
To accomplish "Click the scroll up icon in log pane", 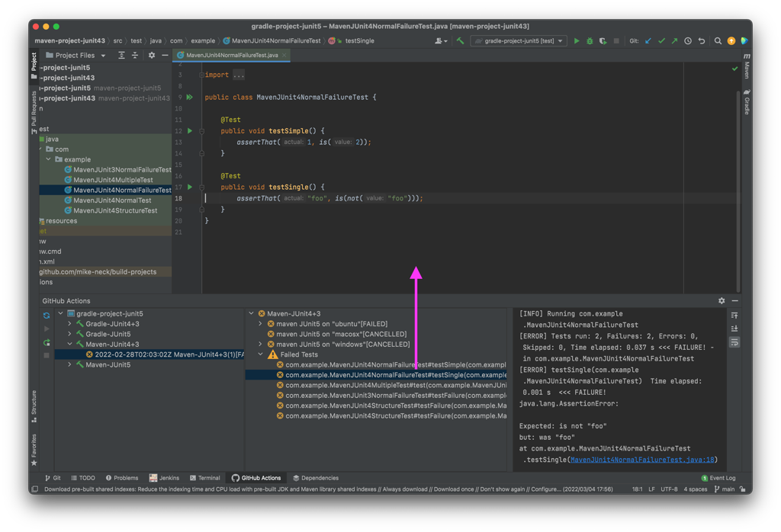I will click(x=734, y=316).
